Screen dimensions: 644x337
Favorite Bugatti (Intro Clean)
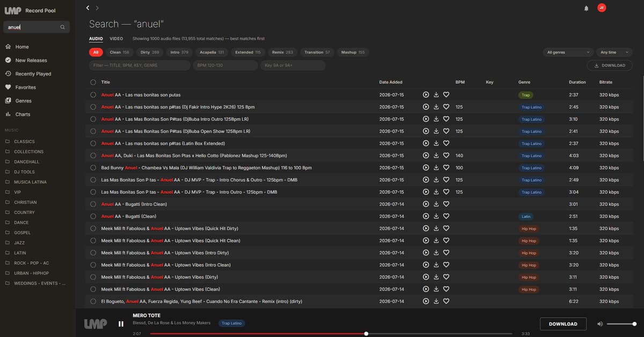click(x=446, y=204)
